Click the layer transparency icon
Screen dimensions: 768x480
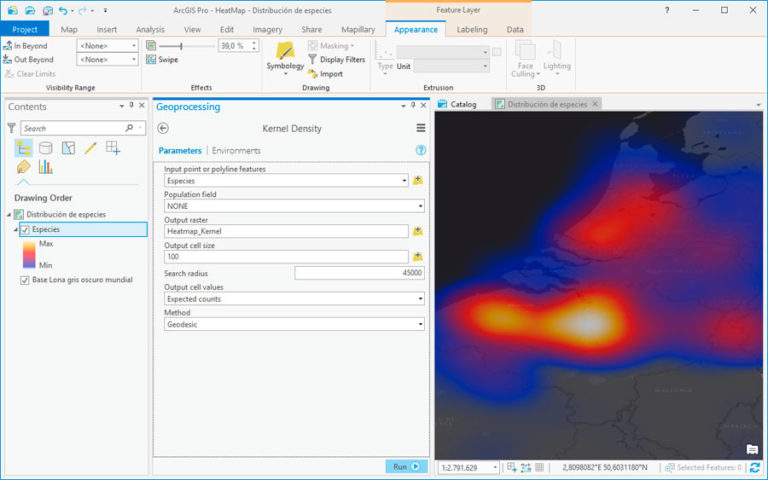click(x=151, y=46)
